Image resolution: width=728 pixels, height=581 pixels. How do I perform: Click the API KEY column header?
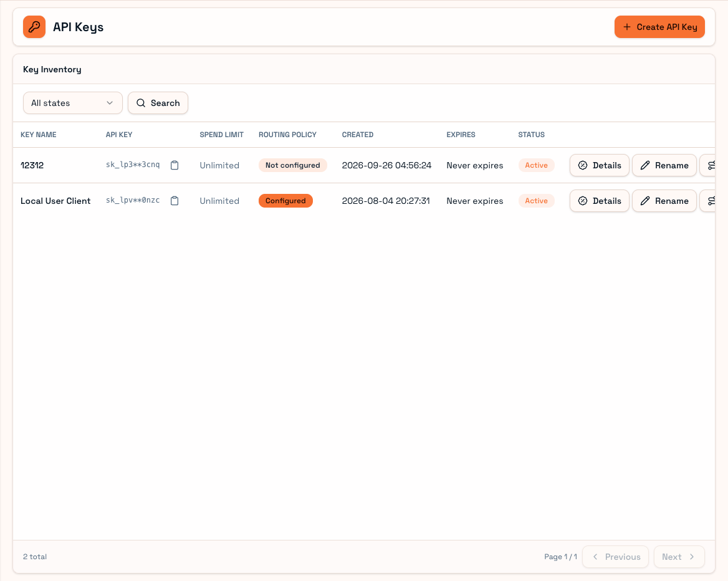click(x=119, y=135)
